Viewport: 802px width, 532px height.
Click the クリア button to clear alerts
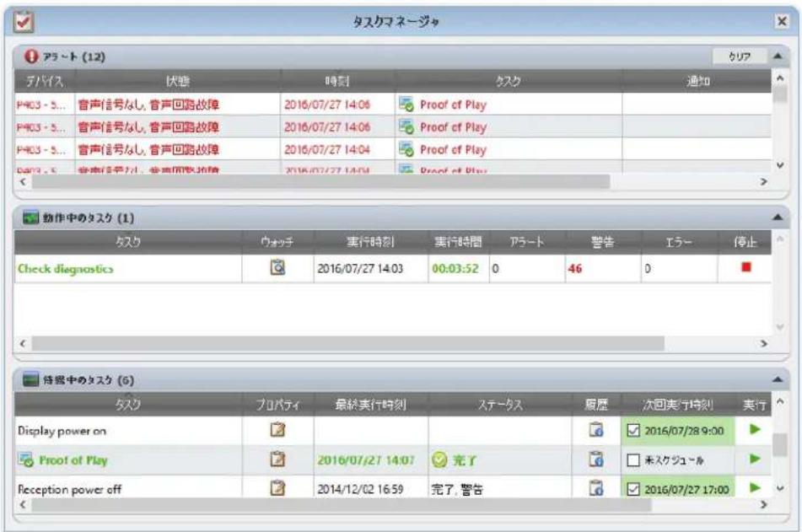click(740, 56)
